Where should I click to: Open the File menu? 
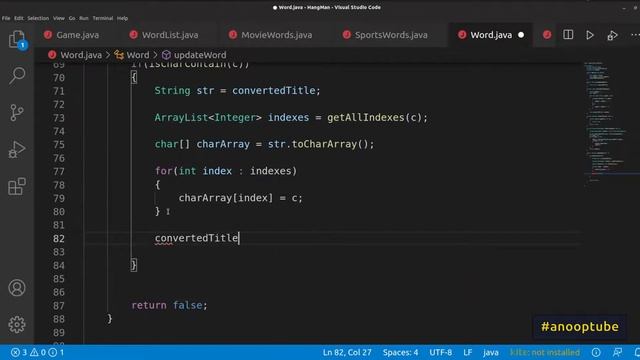pos(6,18)
